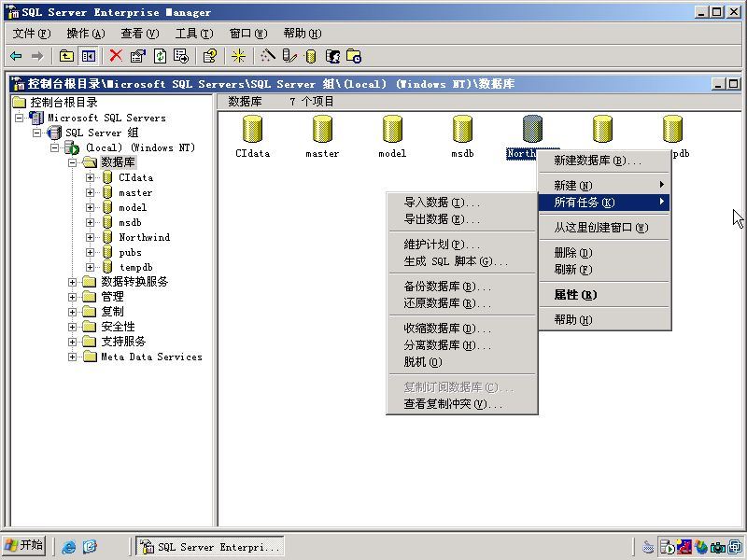The height and width of the screenshot is (560, 747).
Task: Choose 生成 SQL 脚本(G) option
Action: 462,261
